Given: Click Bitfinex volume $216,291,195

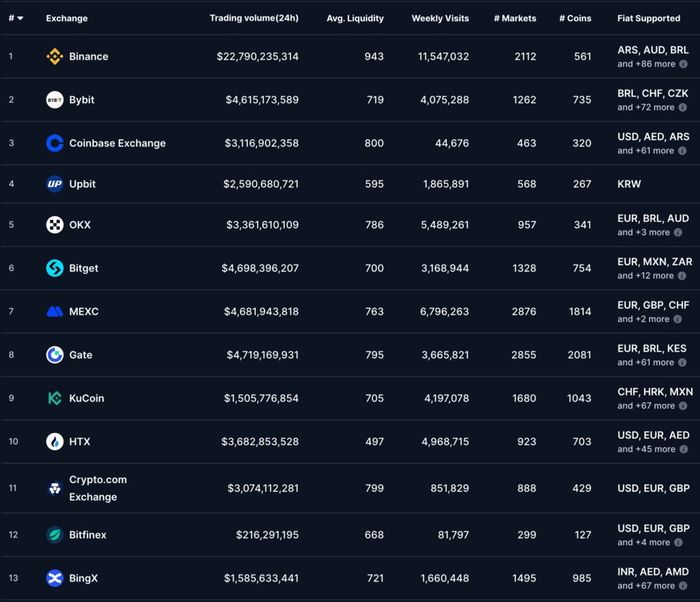Looking at the screenshot, I should (x=267, y=534).
